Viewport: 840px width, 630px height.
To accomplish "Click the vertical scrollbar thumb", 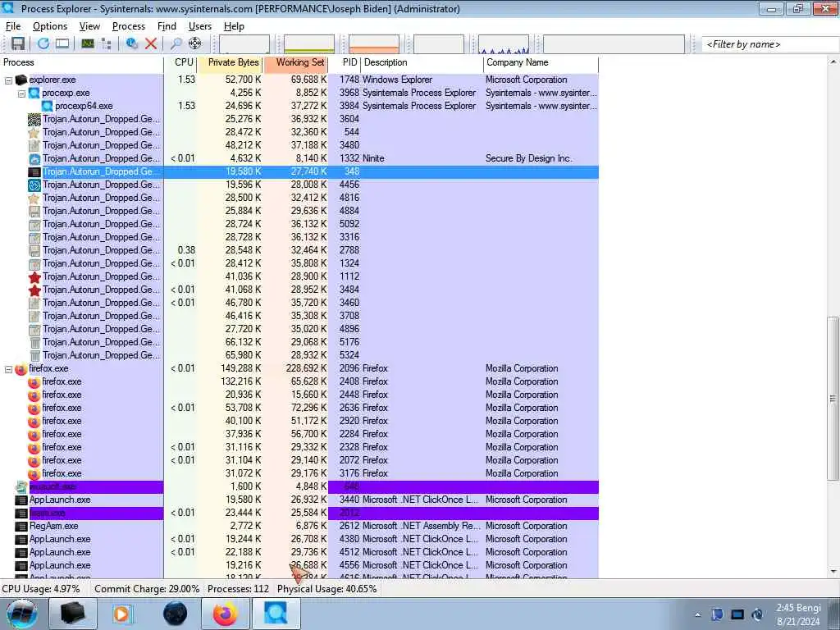I will 833,399.
